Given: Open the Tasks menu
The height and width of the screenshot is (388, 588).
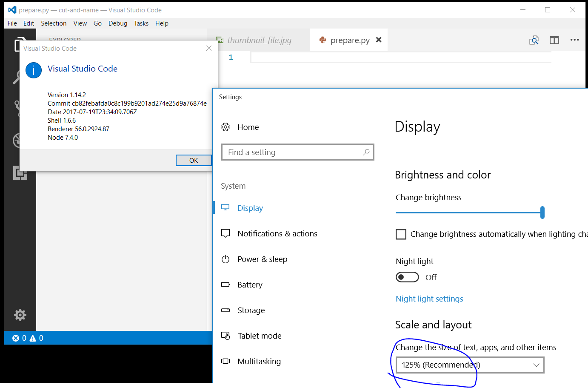Looking at the screenshot, I should click(141, 23).
